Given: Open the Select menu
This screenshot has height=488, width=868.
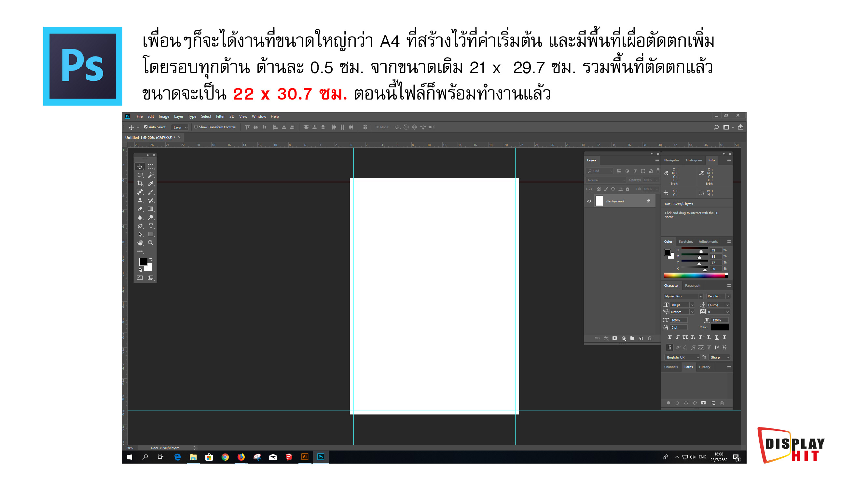Looking at the screenshot, I should pos(206,116).
